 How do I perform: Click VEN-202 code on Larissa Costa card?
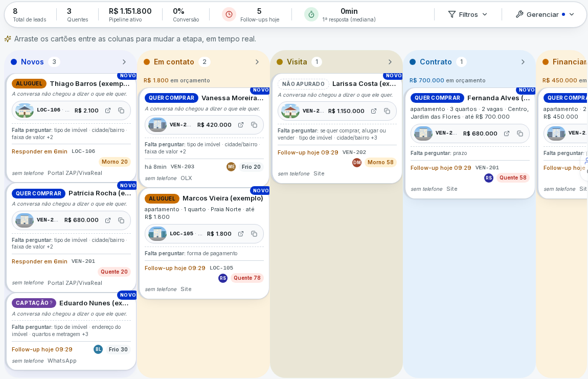tap(354, 152)
